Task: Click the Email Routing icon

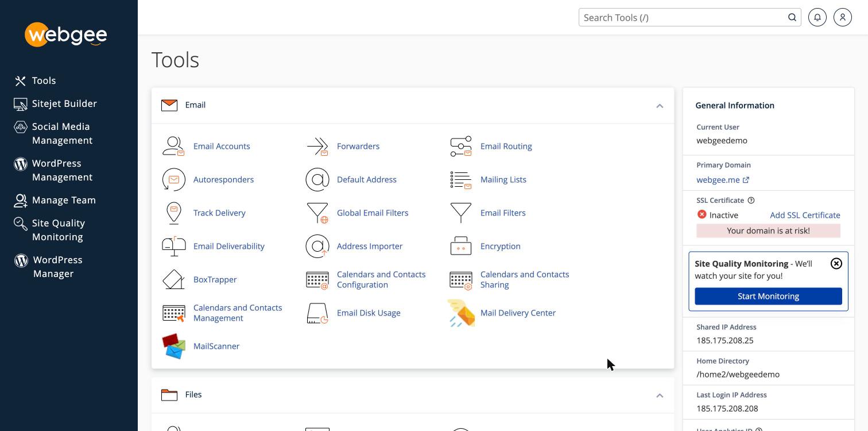Action: click(x=461, y=146)
